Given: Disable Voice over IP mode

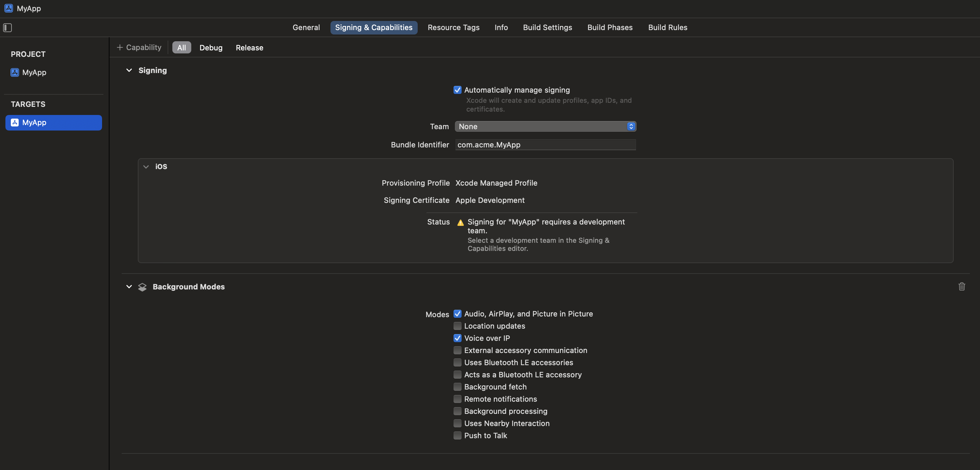Looking at the screenshot, I should pyautogui.click(x=457, y=338).
